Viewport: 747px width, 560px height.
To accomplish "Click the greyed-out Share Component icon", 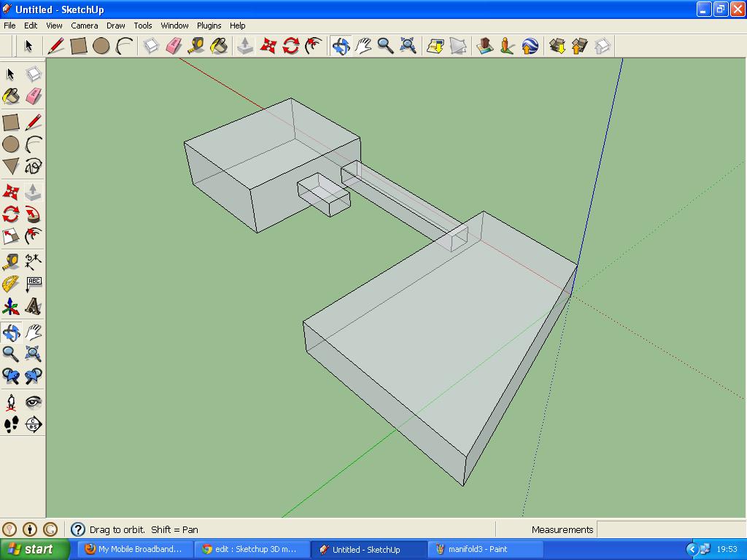I will pos(602,46).
